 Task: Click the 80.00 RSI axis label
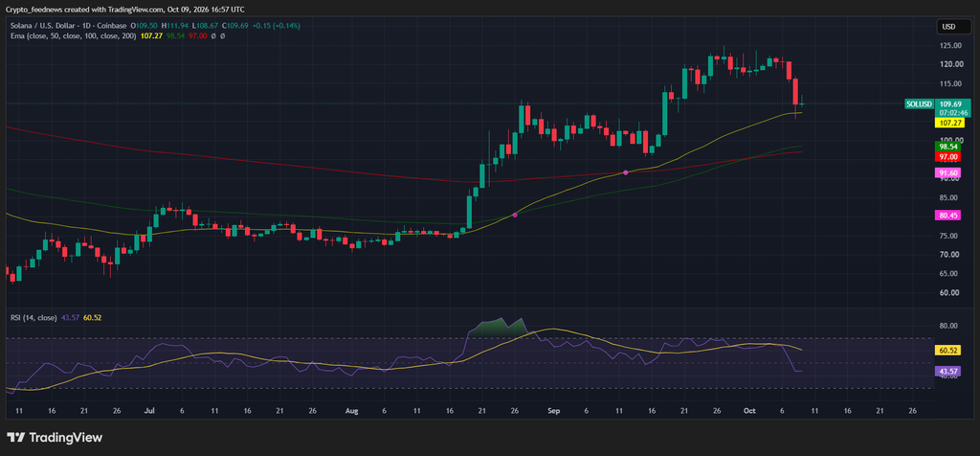[x=947, y=326]
